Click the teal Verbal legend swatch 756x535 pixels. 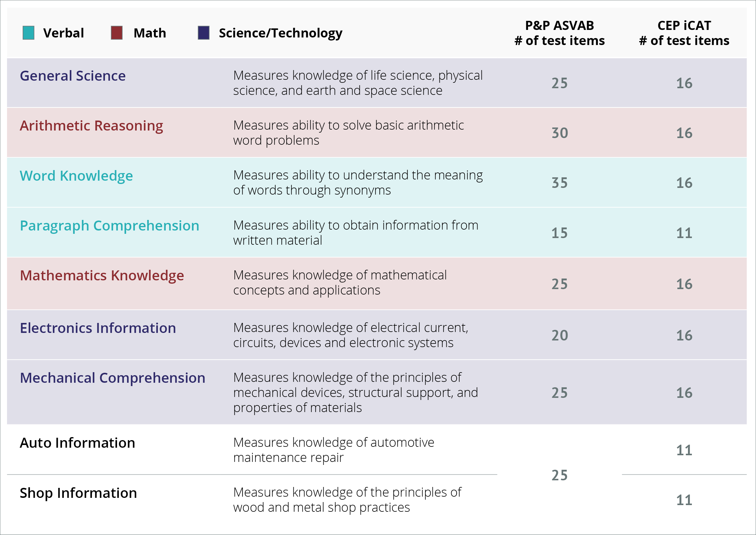29,33
